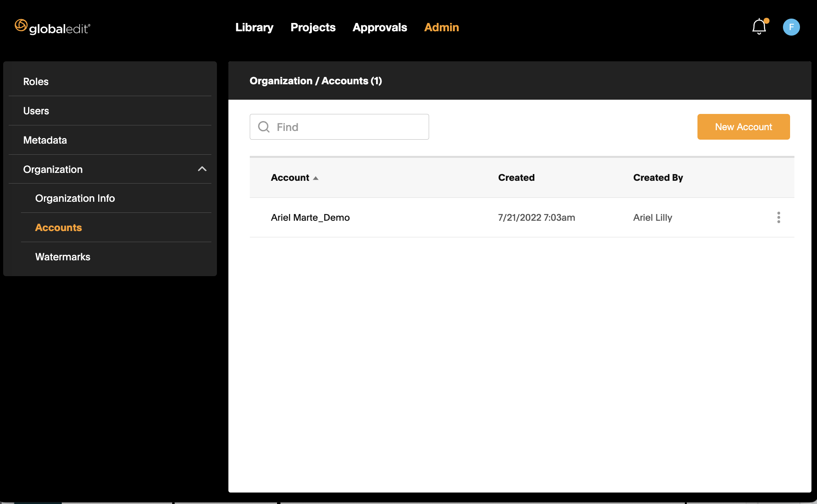Image resolution: width=817 pixels, height=504 pixels.
Task: Focus the Find search field
Action: pyautogui.click(x=339, y=127)
